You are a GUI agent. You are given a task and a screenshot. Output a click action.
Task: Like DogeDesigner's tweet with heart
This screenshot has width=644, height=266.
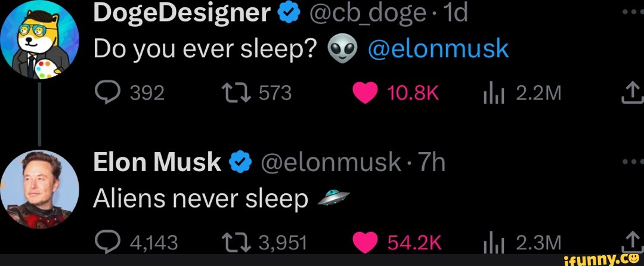366,92
